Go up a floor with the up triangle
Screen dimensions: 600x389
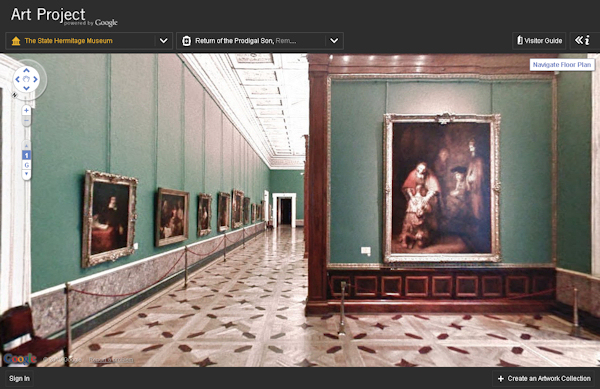tap(26, 146)
